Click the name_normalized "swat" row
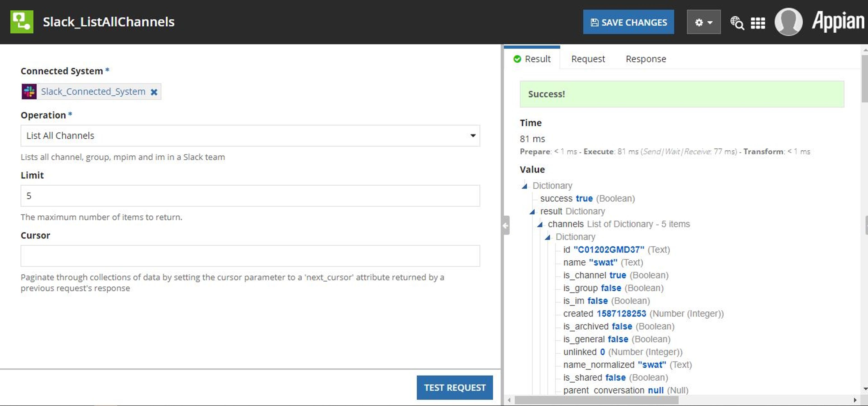This screenshot has height=406, width=868. click(x=627, y=365)
